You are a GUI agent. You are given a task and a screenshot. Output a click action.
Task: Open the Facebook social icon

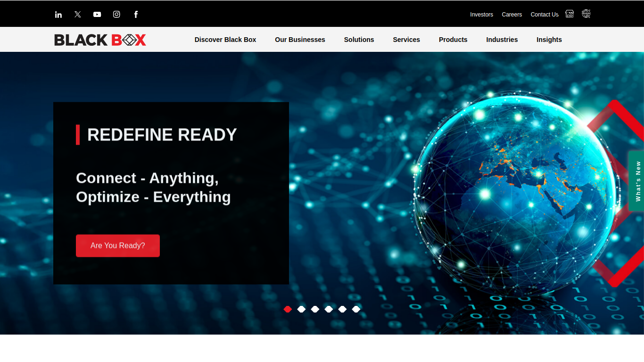[x=136, y=14]
